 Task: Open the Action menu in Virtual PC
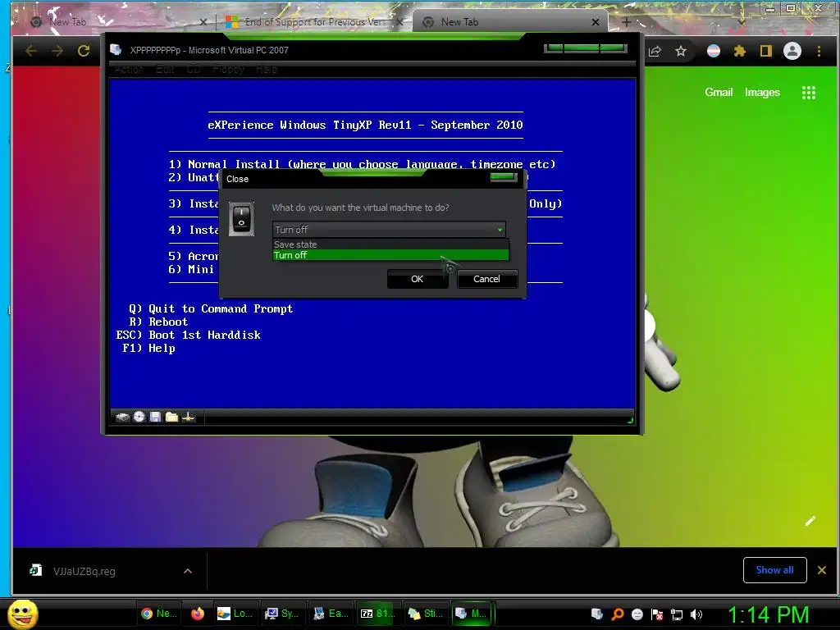(x=129, y=69)
